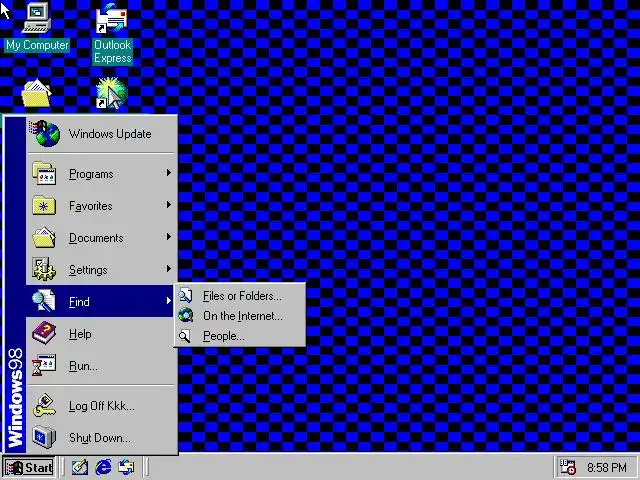
Task: Select the folder icon below My Computer
Action: (36, 93)
